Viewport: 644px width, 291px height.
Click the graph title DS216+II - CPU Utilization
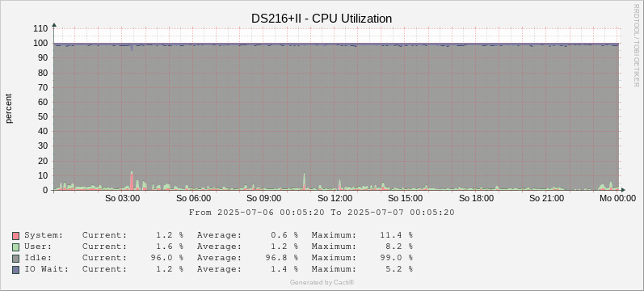[322, 19]
